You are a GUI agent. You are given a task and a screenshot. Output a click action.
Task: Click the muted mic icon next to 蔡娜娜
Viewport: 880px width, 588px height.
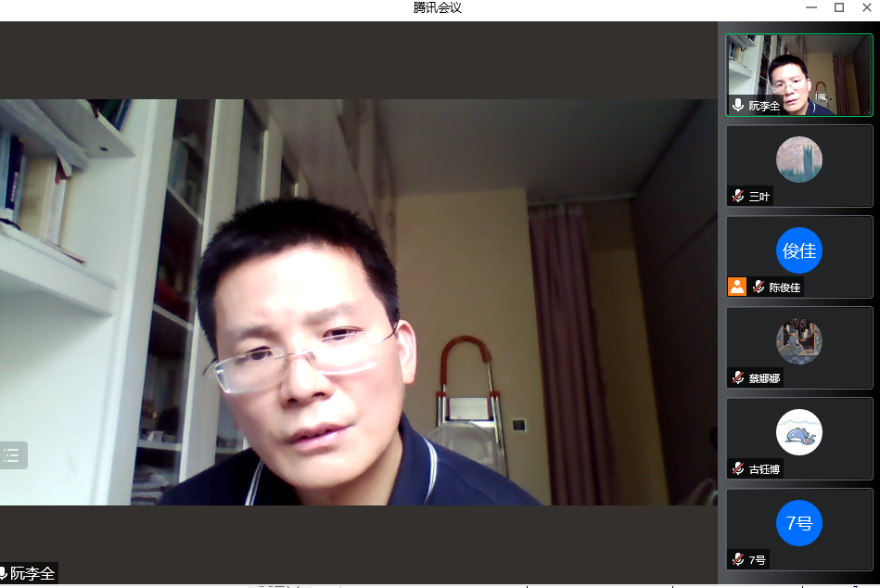pos(738,377)
